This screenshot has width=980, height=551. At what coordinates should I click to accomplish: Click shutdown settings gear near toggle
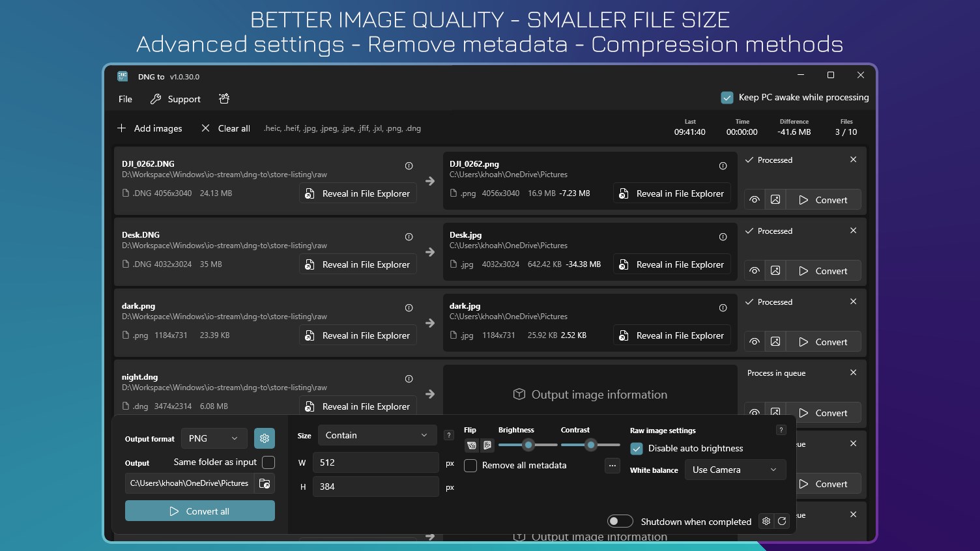pos(766,521)
